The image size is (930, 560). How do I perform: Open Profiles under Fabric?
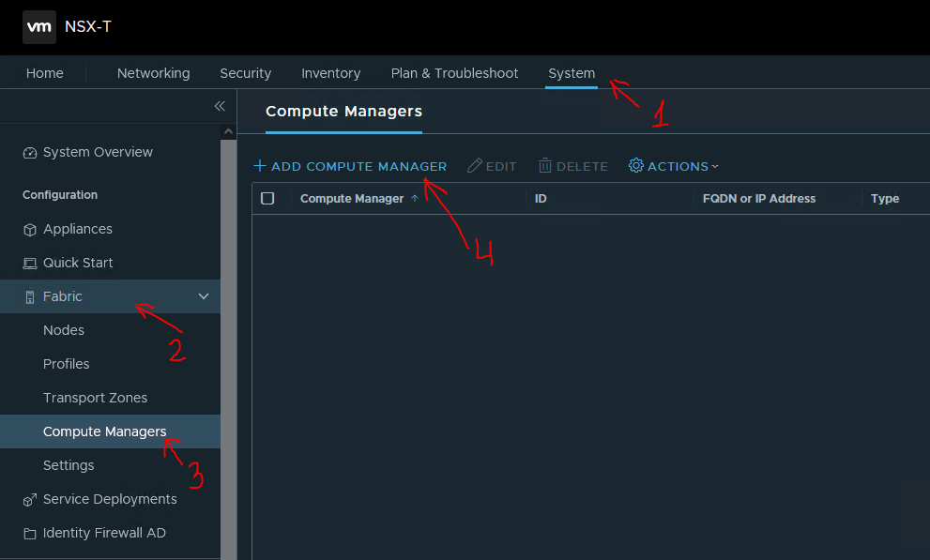tap(66, 364)
